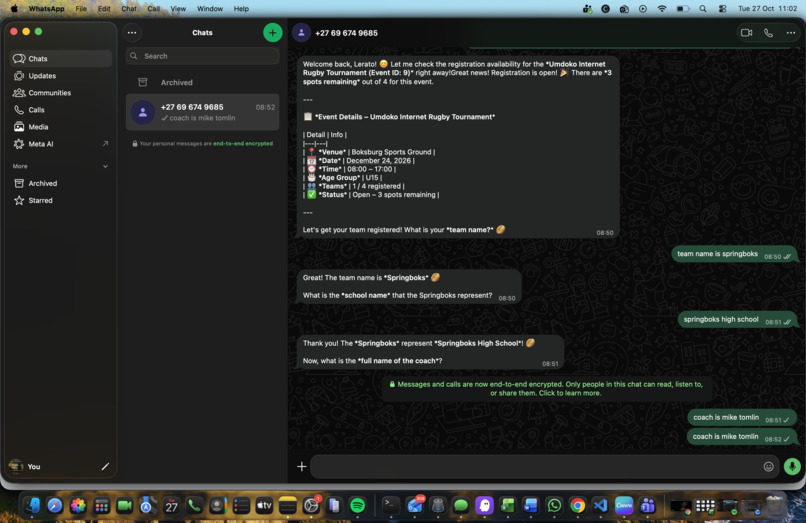The width and height of the screenshot is (806, 523).
Task: Open Media in sidebar
Action: pyautogui.click(x=61, y=127)
